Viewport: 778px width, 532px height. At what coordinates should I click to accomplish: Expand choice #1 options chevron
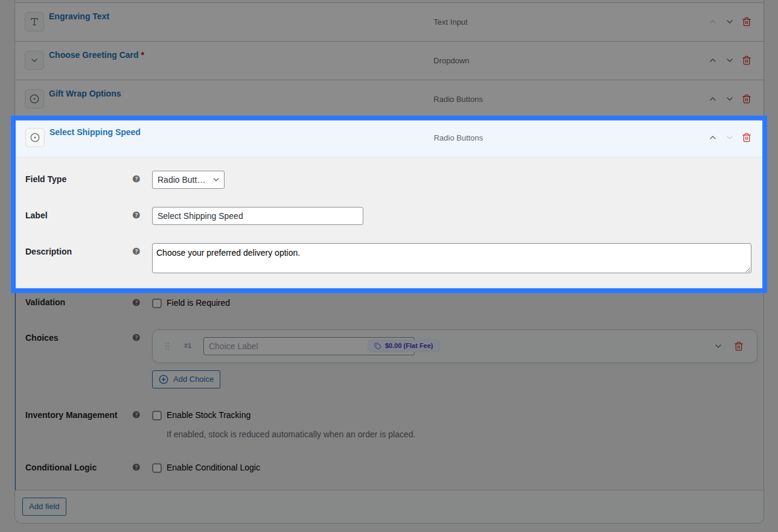[718, 346]
